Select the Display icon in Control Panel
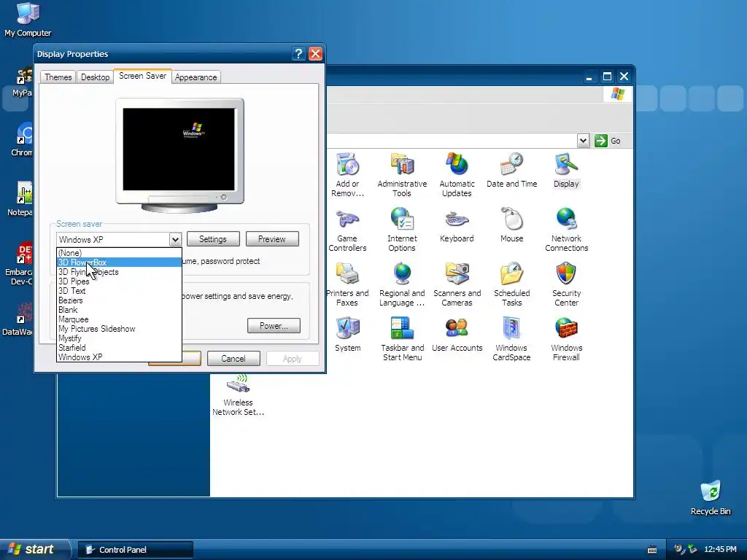Screen dimensions: 747x560 click(566, 170)
